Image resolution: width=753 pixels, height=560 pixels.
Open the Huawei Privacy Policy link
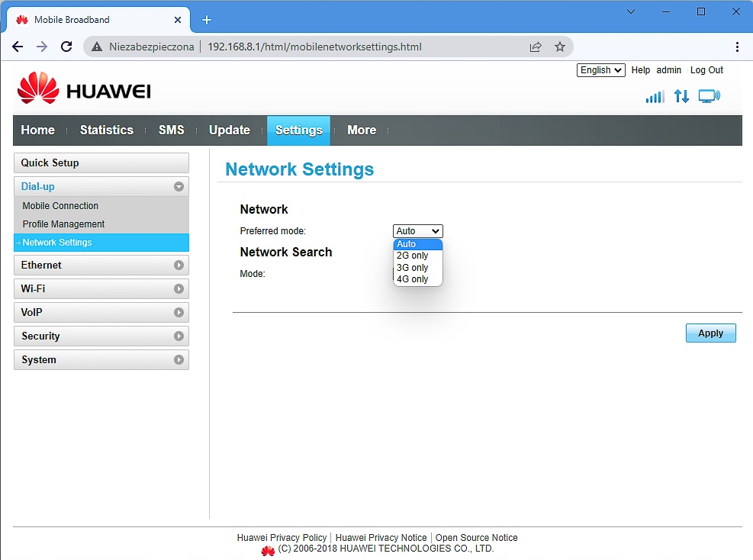pyautogui.click(x=282, y=537)
